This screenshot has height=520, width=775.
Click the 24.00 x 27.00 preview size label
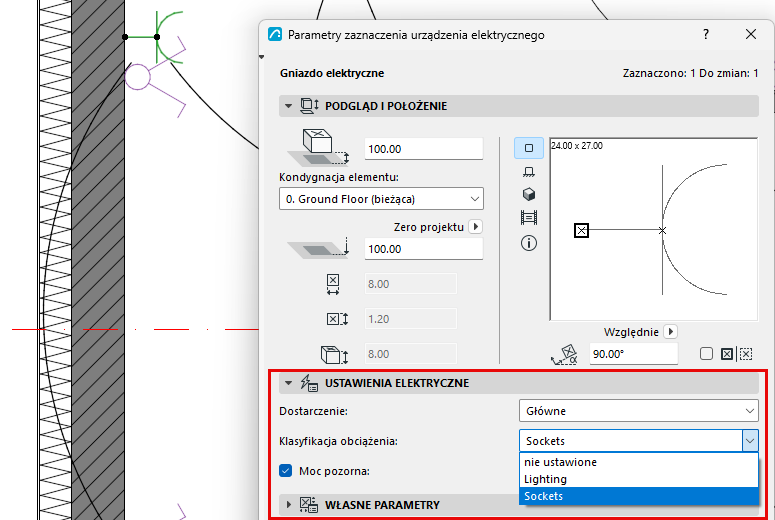[x=577, y=146]
